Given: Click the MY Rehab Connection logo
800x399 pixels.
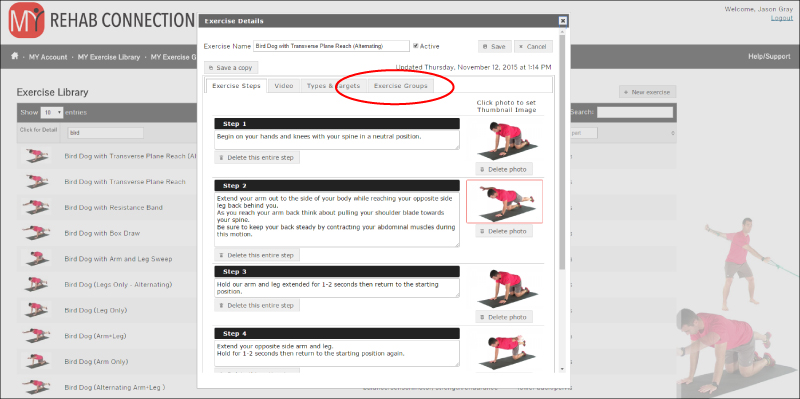Looking at the screenshot, I should [x=27, y=20].
